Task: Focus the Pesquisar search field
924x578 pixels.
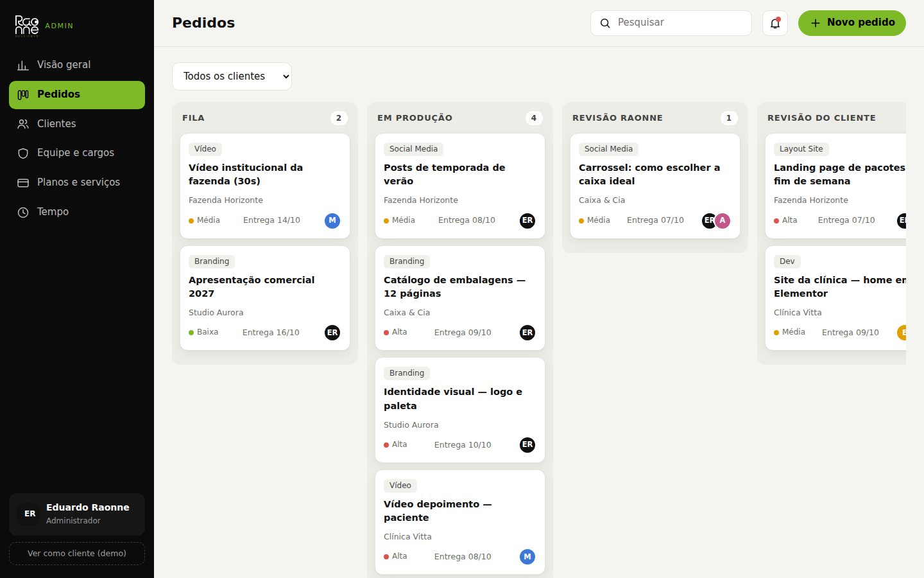Action: click(671, 23)
